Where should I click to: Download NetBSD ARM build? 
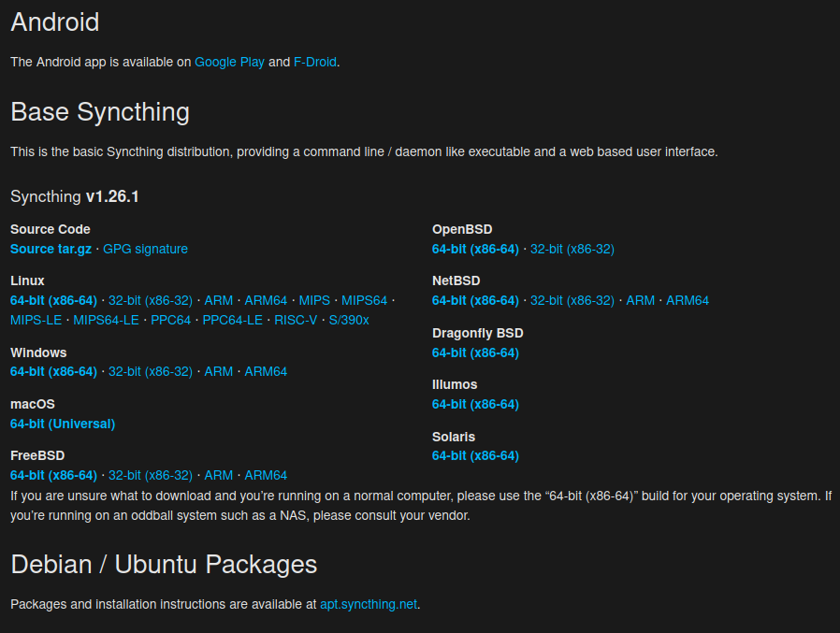[x=640, y=300]
